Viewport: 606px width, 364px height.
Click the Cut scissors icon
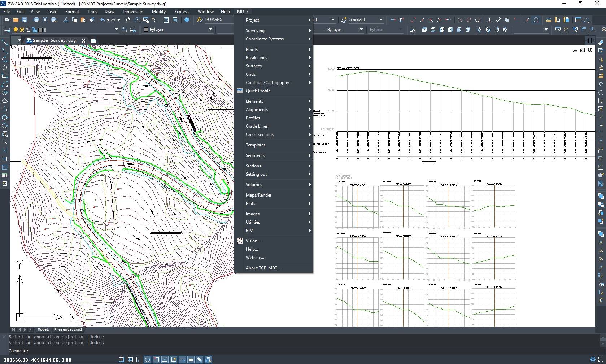[65, 20]
